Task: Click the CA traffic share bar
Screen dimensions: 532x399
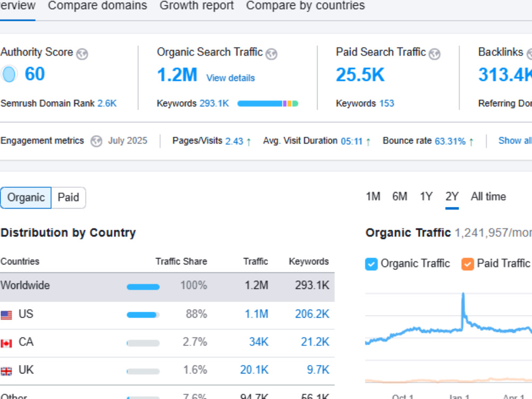Action: [143, 343]
